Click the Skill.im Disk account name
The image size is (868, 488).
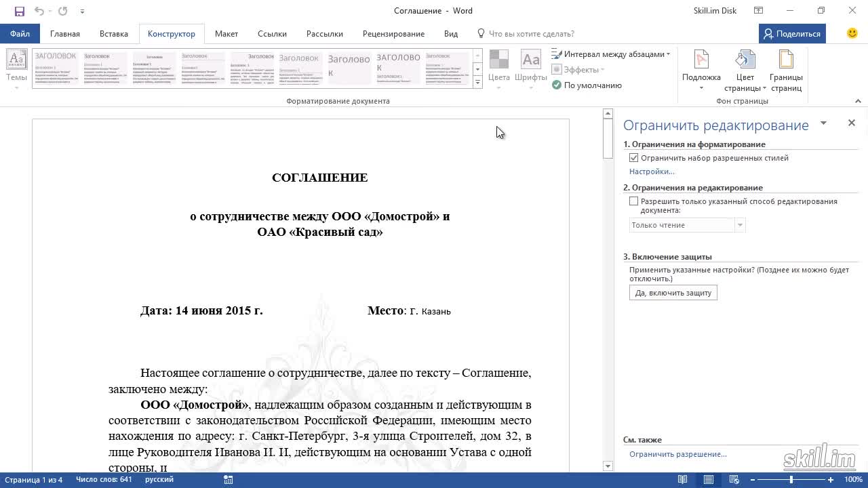715,11
